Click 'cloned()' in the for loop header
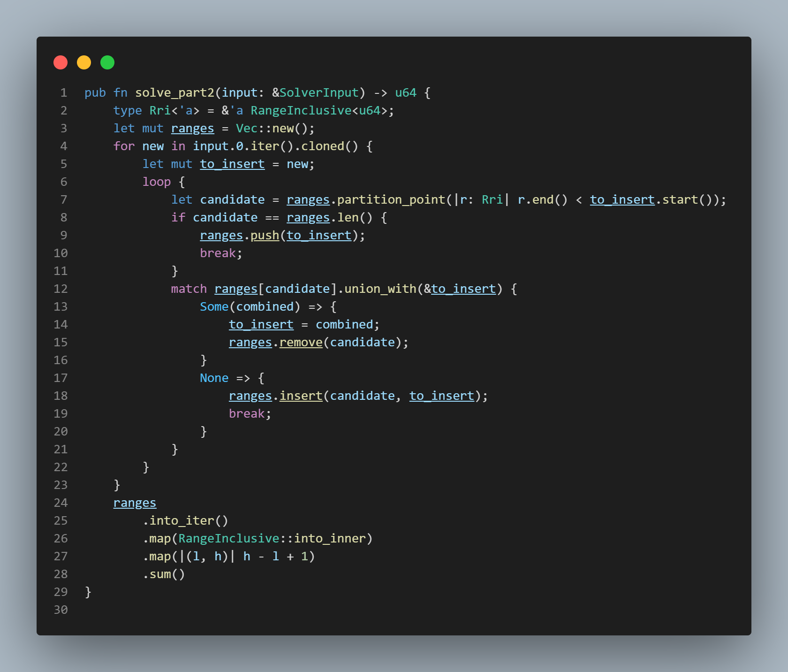This screenshot has height=672, width=788. pyautogui.click(x=330, y=146)
